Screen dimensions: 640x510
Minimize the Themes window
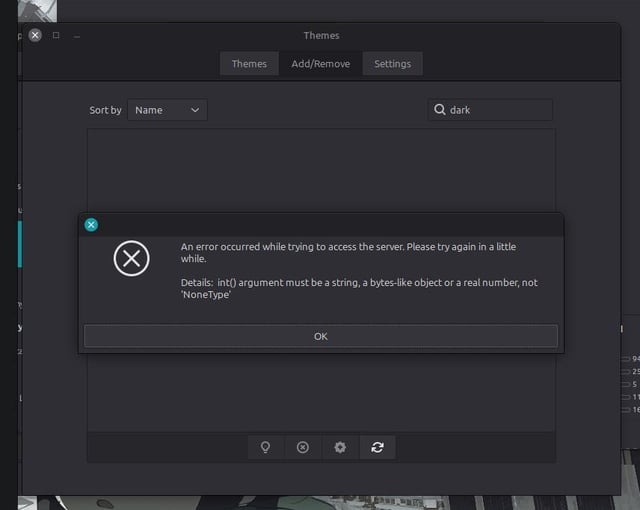pyautogui.click(x=77, y=36)
